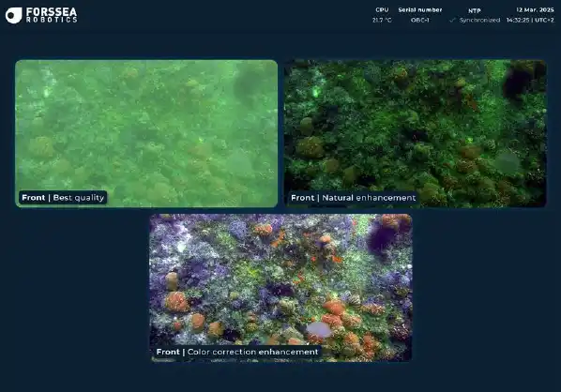Screen dimensions: 561x392
Task: Click the 'Front | Natural enhancement' label
Action: [x=354, y=198]
